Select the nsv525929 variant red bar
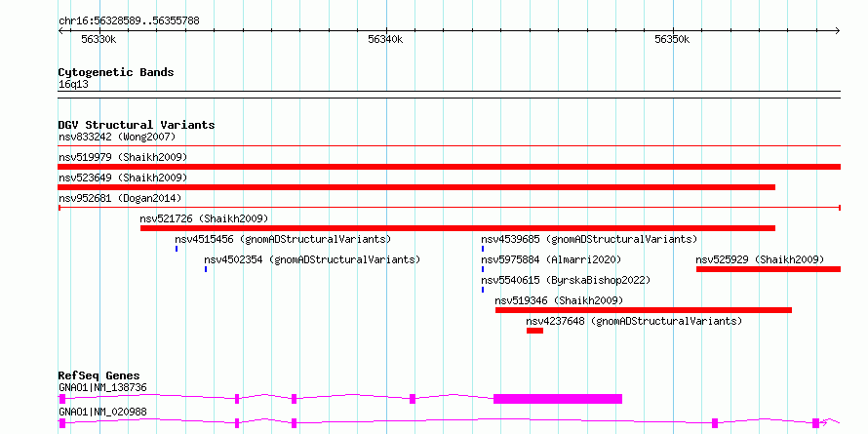This screenshot has width=868, height=434. pyautogui.click(x=769, y=269)
